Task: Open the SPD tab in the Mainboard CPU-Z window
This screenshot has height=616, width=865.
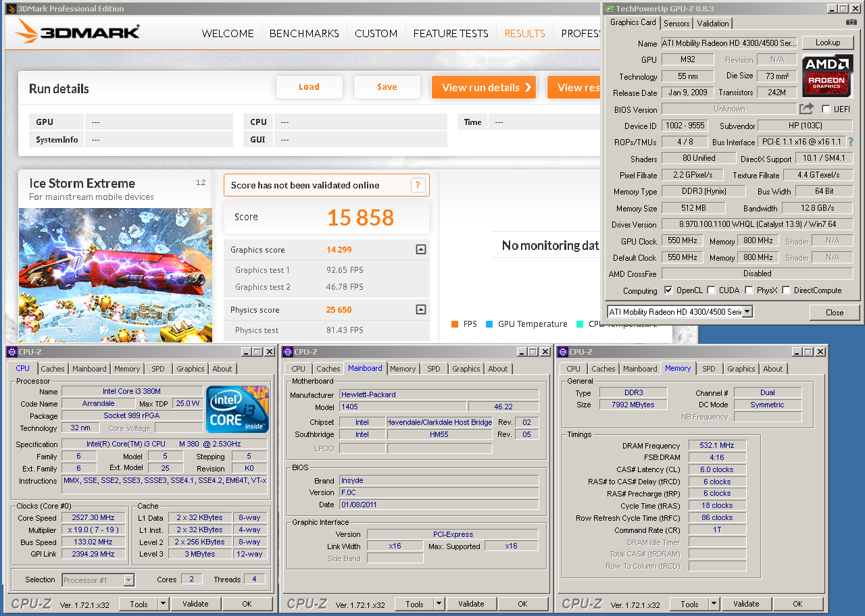Action: (x=434, y=369)
